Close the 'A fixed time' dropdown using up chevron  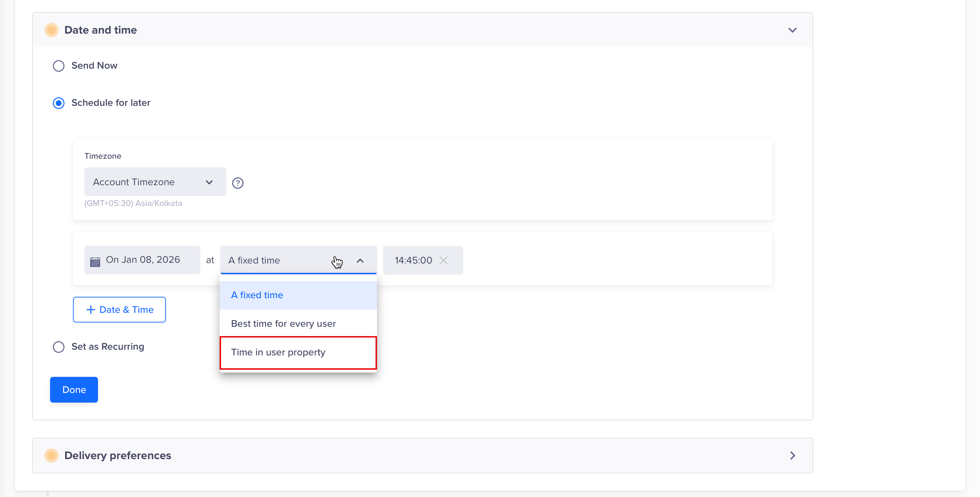pyautogui.click(x=360, y=261)
